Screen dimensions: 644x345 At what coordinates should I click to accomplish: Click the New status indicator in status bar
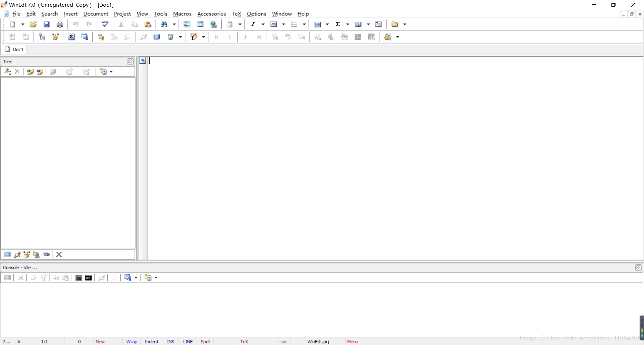(100, 342)
